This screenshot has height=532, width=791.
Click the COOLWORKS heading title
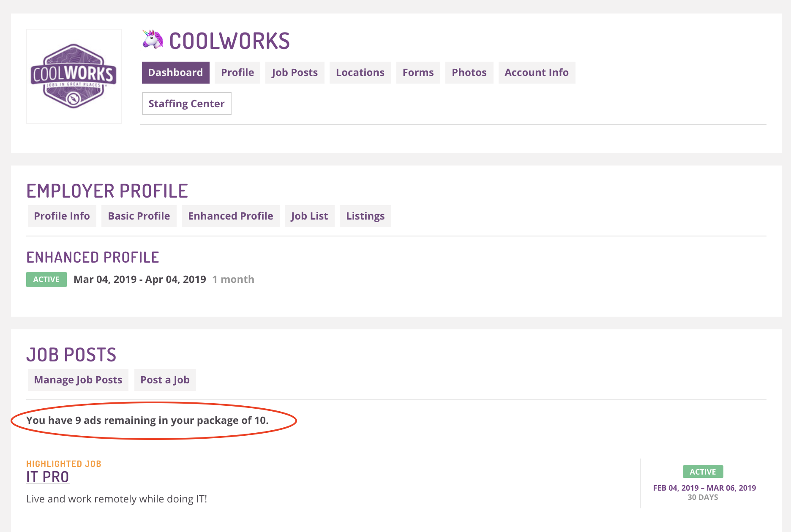229,41
